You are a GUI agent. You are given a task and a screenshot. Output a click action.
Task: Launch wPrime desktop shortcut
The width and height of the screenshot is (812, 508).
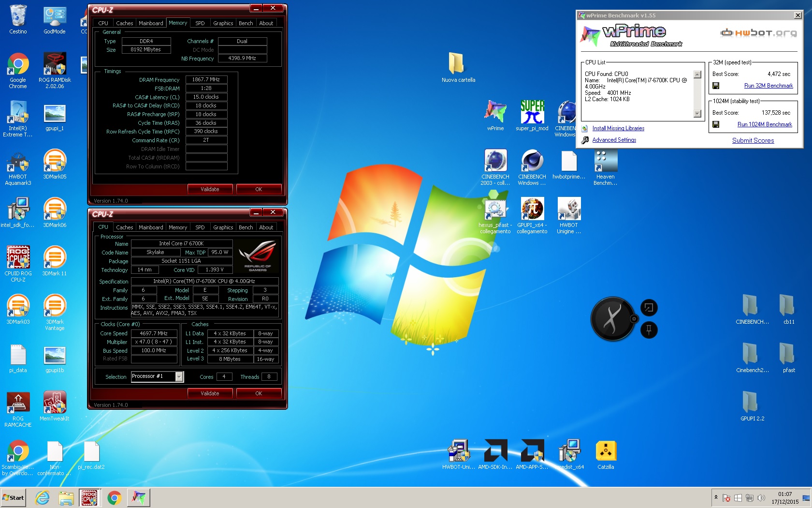pyautogui.click(x=495, y=116)
